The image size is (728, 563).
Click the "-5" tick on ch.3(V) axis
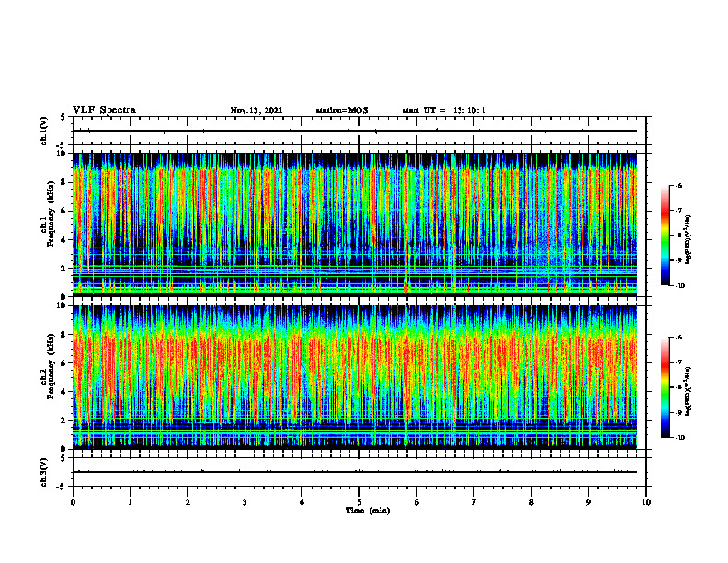(x=63, y=487)
